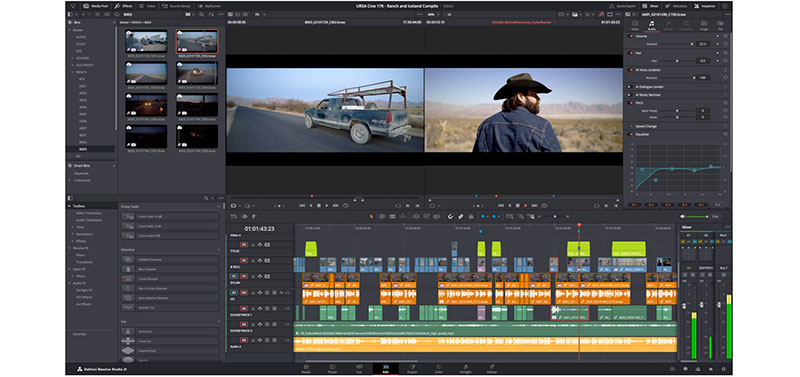Collapse the RANCH bin
Image resolution: width=800 pixels, height=377 pixels.
tap(72, 72)
